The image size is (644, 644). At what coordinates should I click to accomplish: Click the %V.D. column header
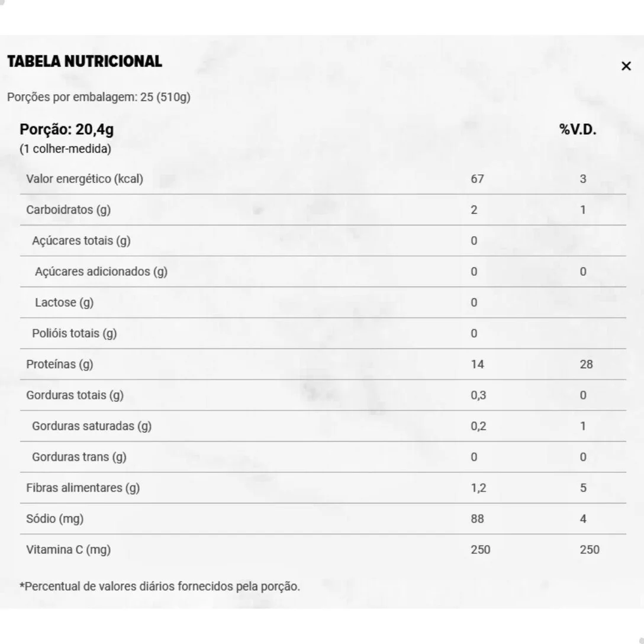(x=578, y=130)
